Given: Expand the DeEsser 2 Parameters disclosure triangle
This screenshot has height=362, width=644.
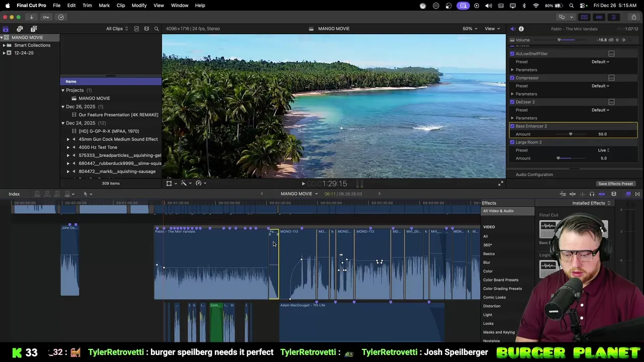Looking at the screenshot, I should [512, 118].
